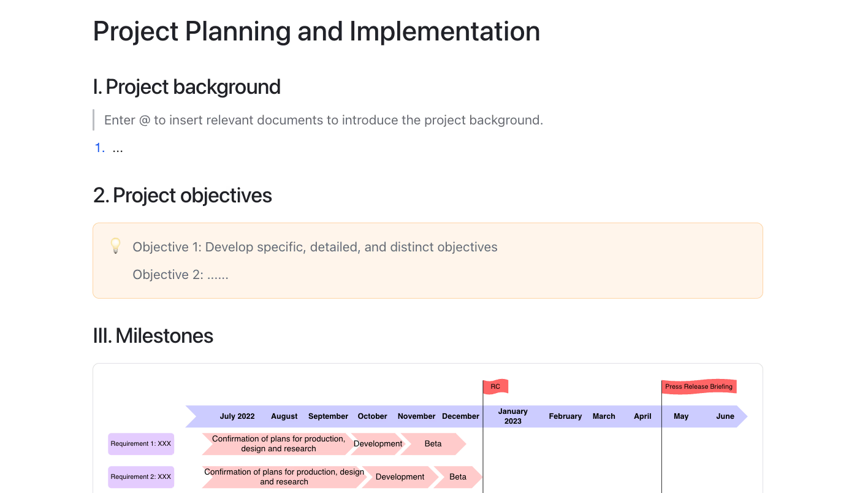Click Objective 1 text in callout

pos(315,247)
